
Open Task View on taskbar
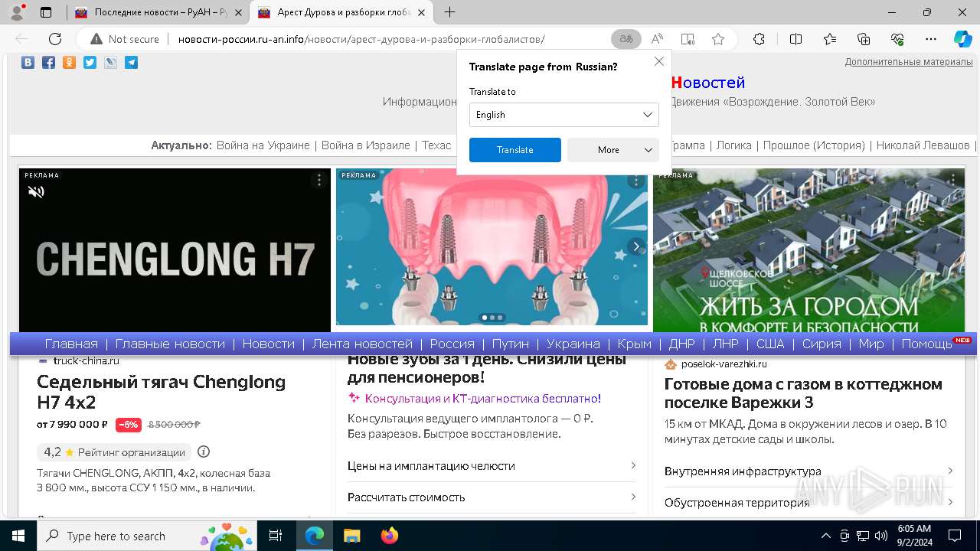point(276,536)
